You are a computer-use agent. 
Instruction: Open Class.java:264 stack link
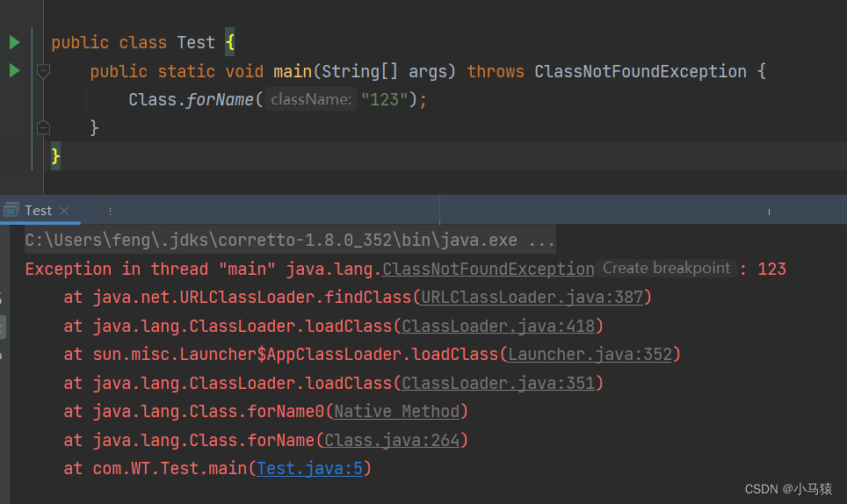click(392, 440)
